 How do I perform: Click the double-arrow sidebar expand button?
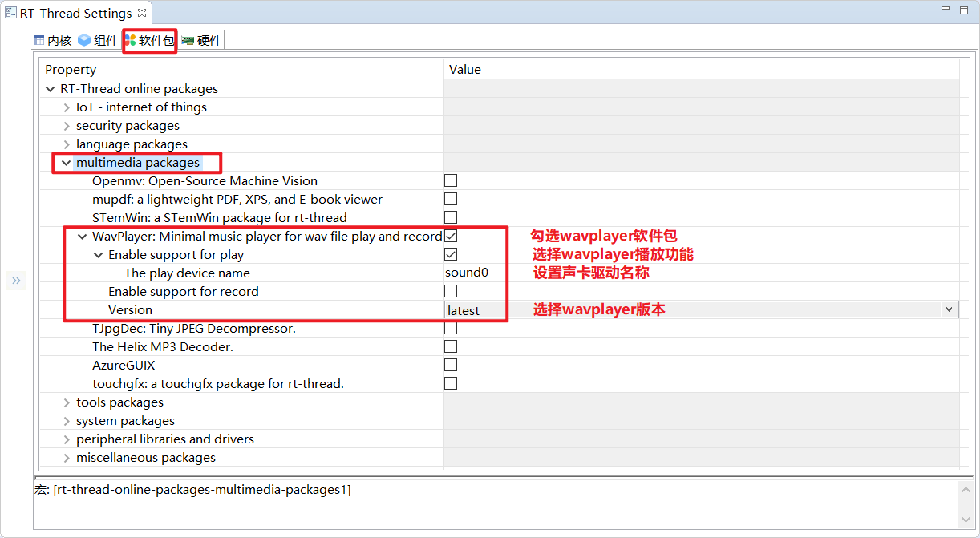click(17, 281)
